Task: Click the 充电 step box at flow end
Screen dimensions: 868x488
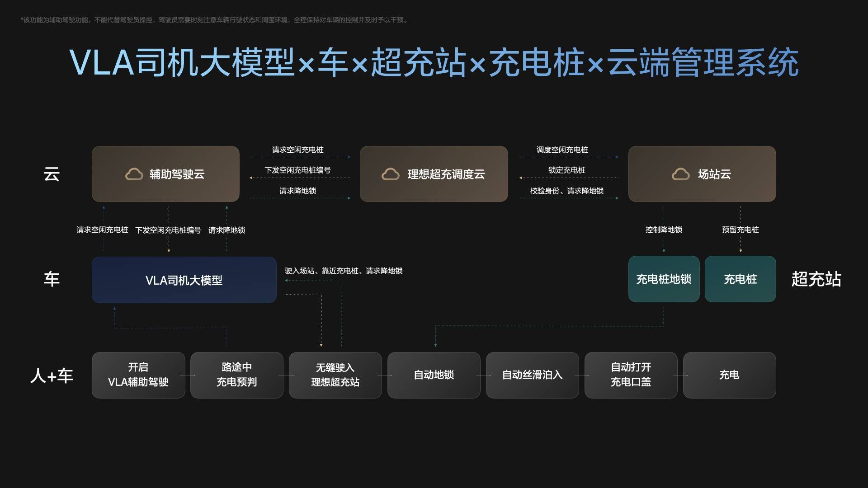Action: click(729, 375)
